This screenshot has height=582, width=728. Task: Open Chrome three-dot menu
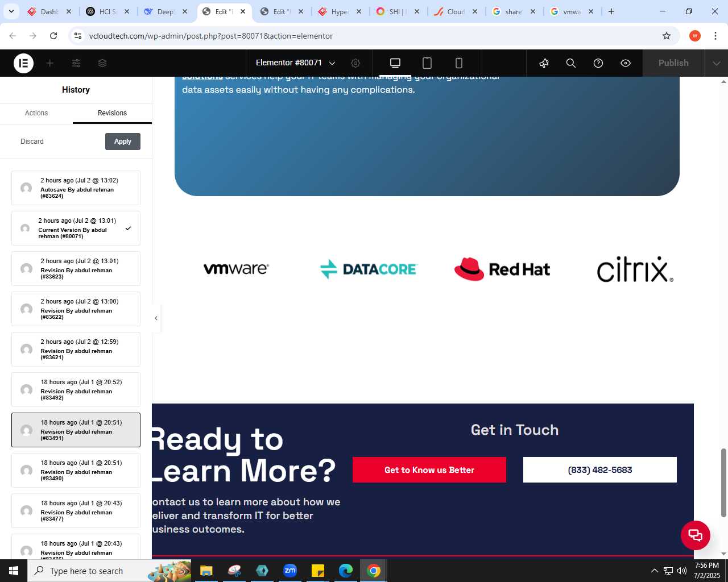click(x=715, y=36)
